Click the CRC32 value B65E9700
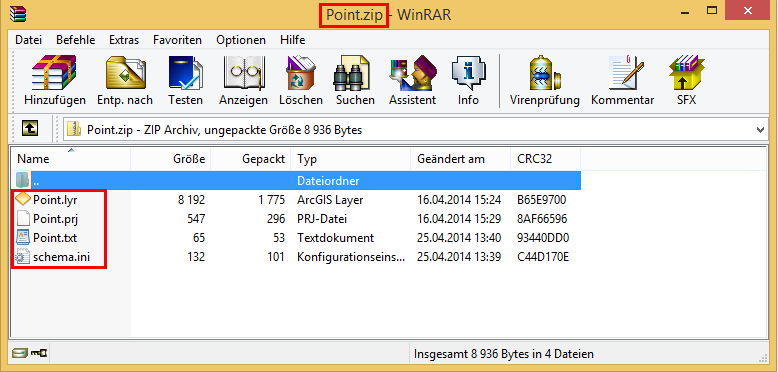 pos(541,200)
